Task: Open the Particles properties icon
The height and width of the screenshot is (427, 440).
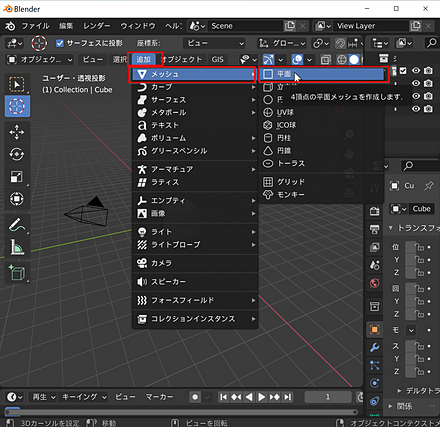Action: pyautogui.click(x=375, y=366)
